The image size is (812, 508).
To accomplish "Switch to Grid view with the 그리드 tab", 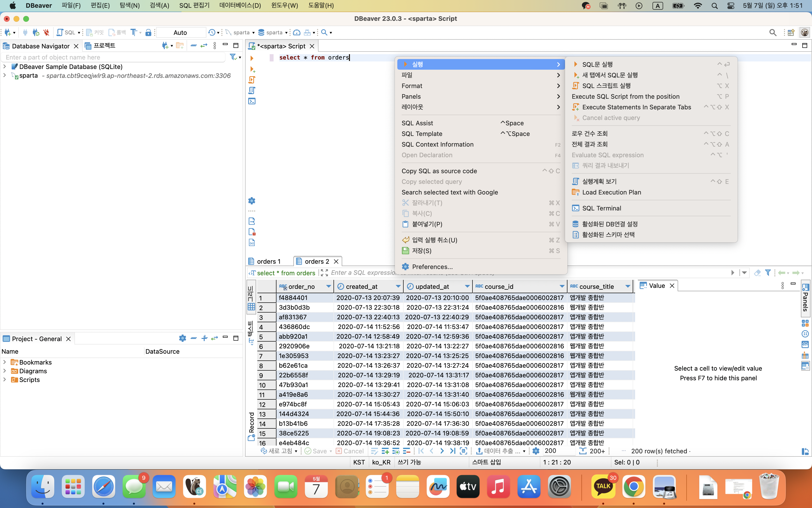I will tap(251, 297).
